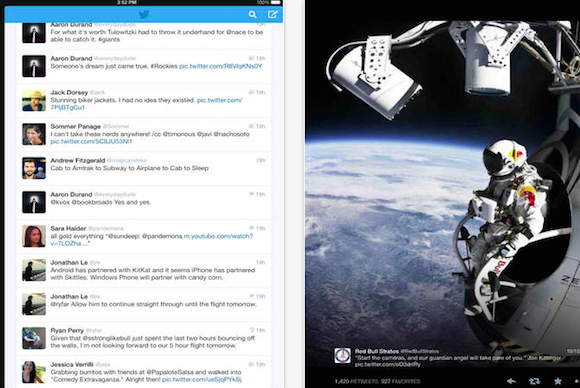Open search with the magnifying glass icon
The image size is (580, 388).
(253, 14)
